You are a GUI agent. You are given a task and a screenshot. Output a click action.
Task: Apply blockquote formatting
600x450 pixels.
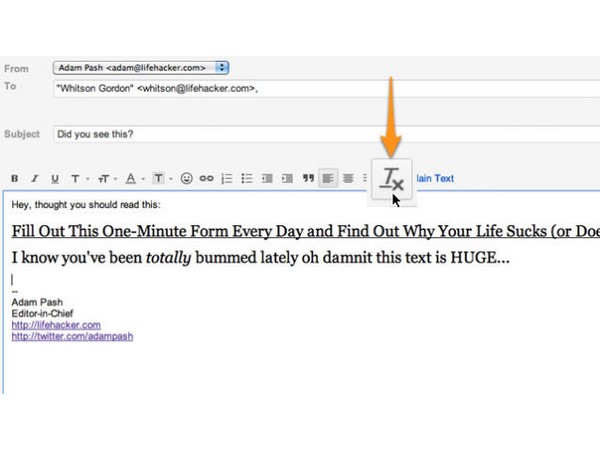(x=307, y=179)
